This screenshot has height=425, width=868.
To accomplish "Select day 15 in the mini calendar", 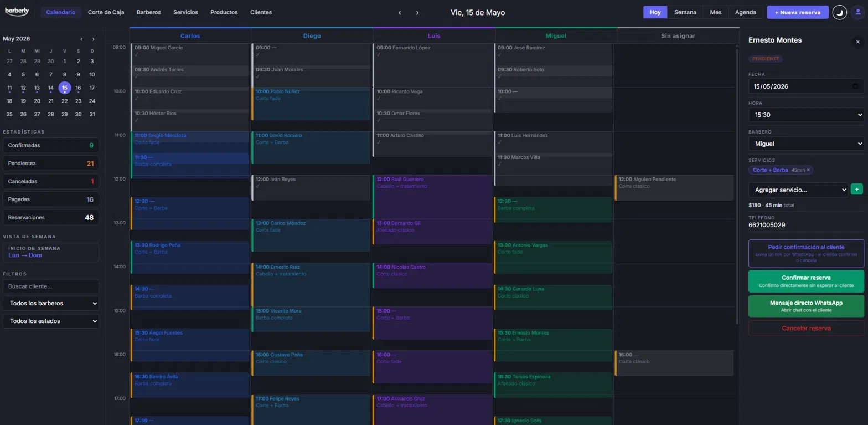I will point(65,88).
